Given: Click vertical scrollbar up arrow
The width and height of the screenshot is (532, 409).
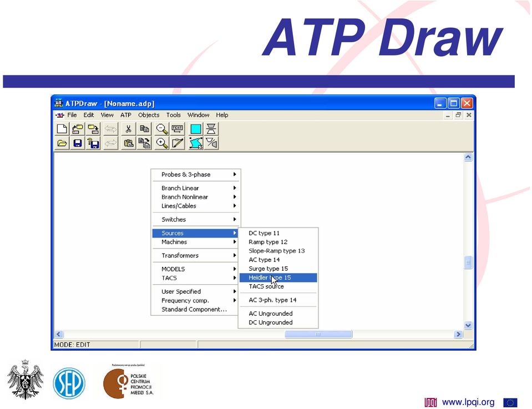Looking at the screenshot, I should point(468,157).
